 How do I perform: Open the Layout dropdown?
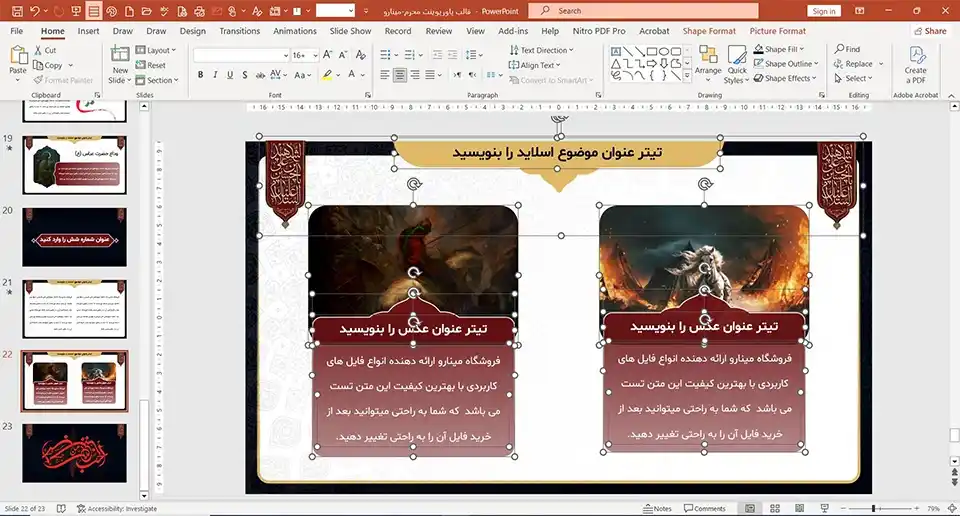156,50
